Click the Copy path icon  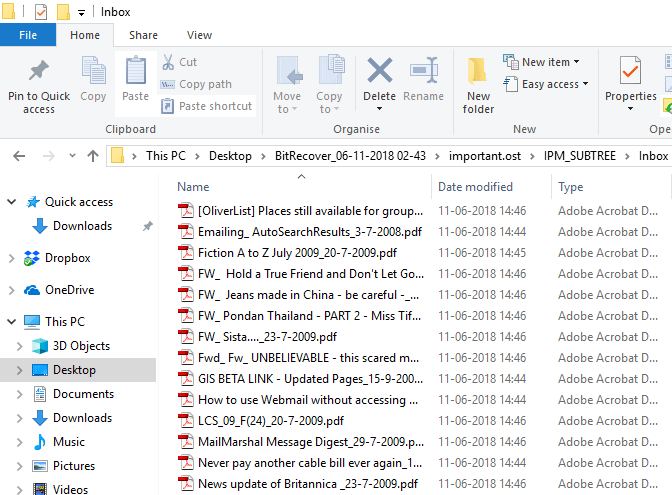(x=168, y=84)
